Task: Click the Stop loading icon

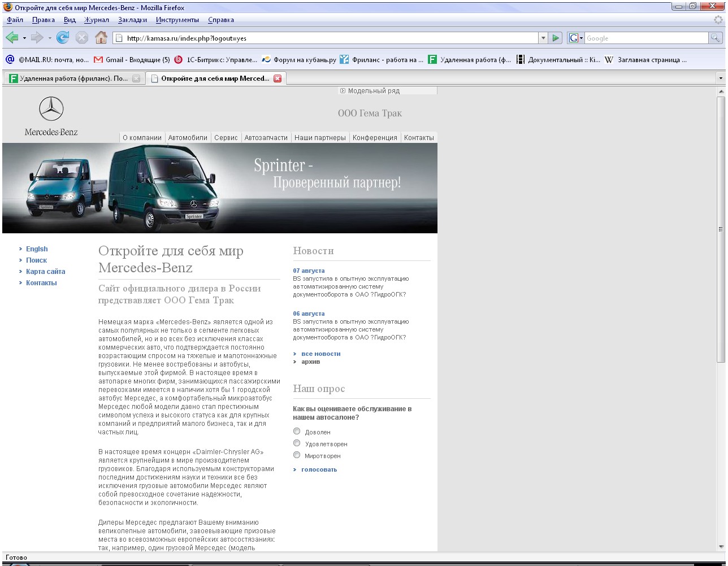Action: tap(82, 38)
